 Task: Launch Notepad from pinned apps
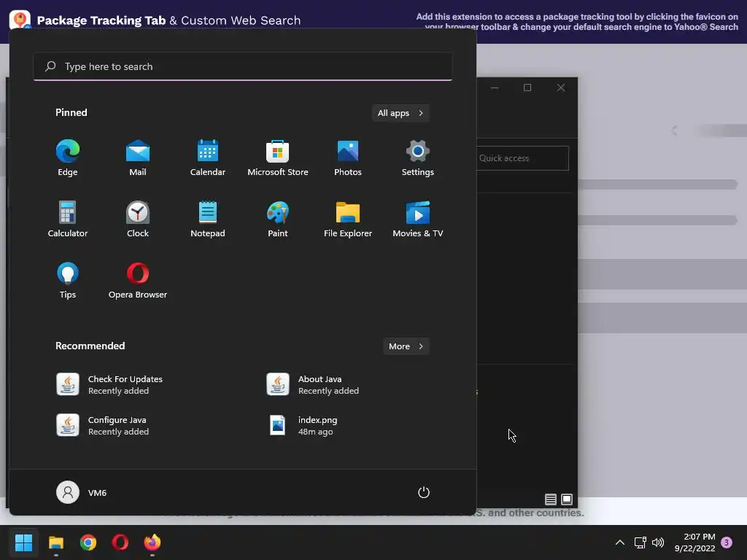point(208,219)
